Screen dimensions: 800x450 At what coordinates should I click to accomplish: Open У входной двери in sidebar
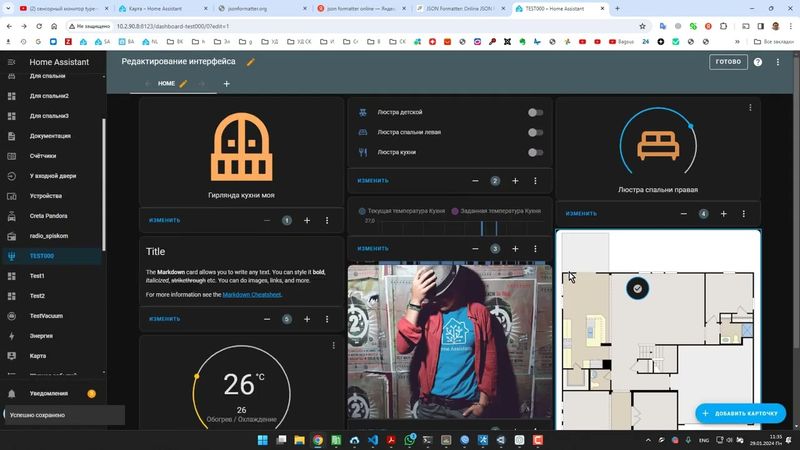point(53,176)
